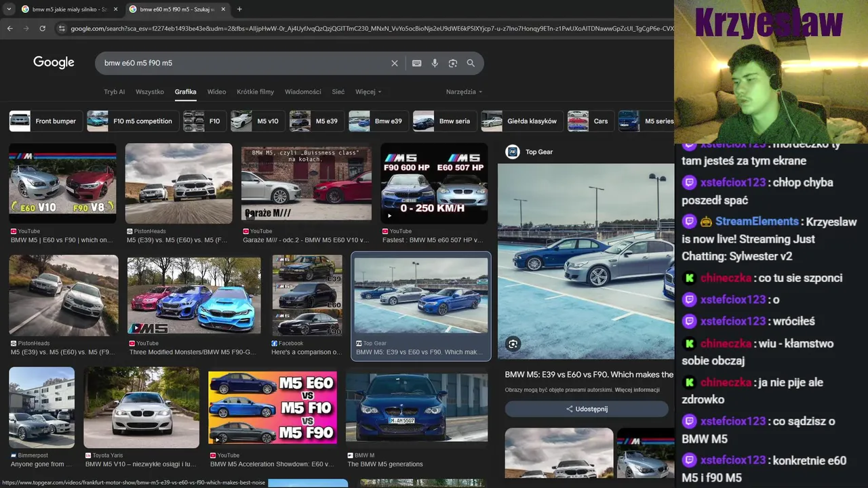
Task: Select the Grafika tab
Action: coord(185,91)
